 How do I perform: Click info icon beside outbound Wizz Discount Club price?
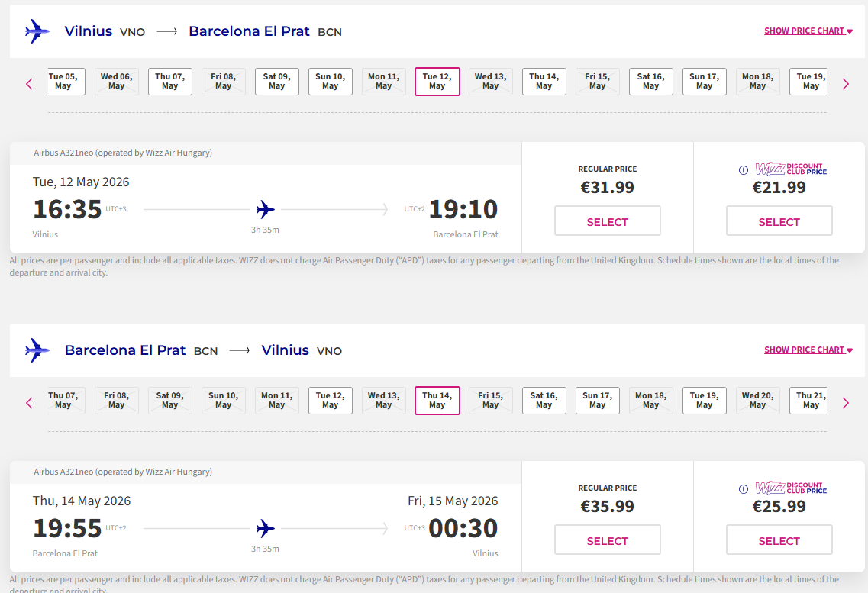[744, 170]
